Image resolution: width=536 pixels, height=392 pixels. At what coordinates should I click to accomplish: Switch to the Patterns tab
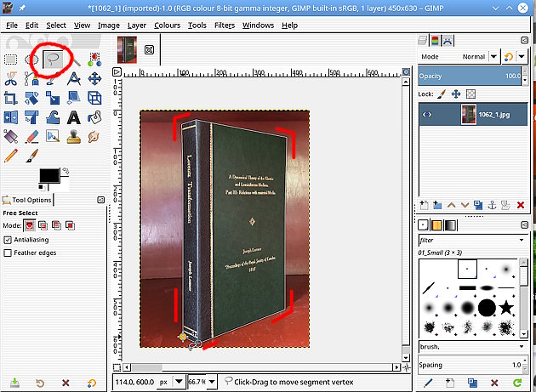[x=436, y=225]
